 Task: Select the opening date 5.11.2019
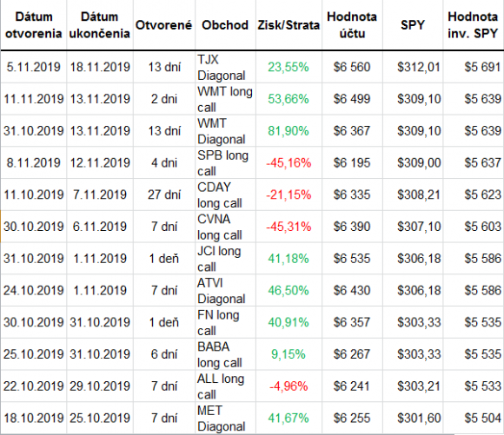pyautogui.click(x=33, y=67)
